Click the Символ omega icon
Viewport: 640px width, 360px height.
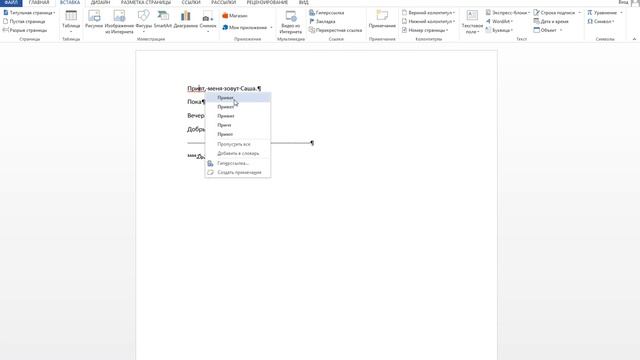(590, 21)
